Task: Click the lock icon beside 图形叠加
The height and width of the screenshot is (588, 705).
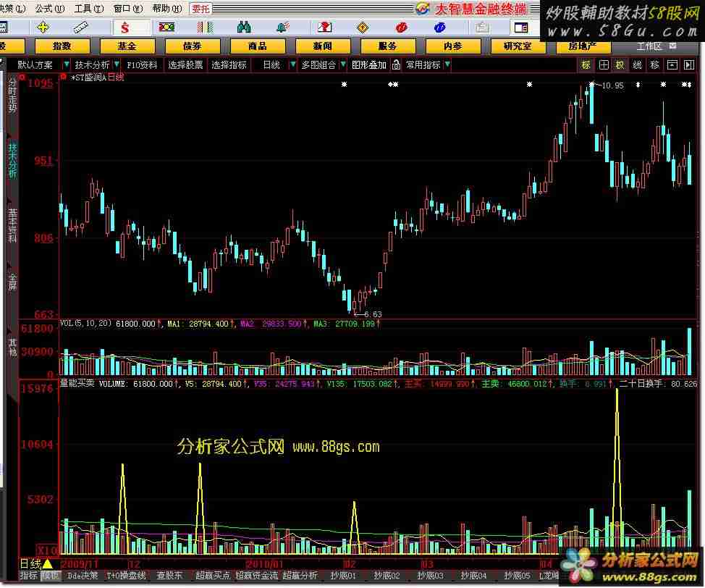Action: (396, 65)
